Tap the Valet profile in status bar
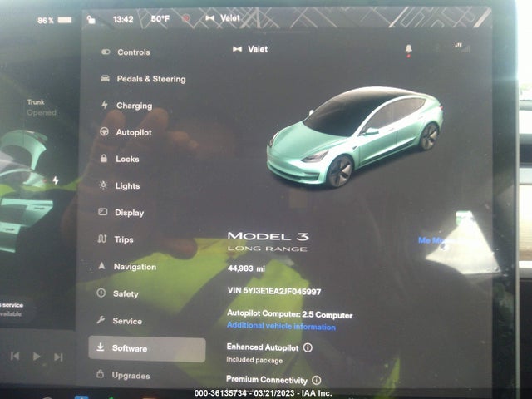Screen dimensions: 532x399 (x=223, y=18)
